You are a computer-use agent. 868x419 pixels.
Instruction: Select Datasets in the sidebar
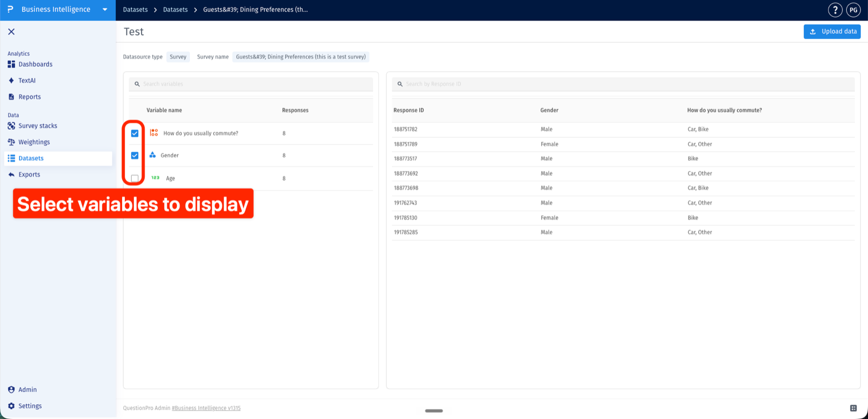pyautogui.click(x=58, y=158)
